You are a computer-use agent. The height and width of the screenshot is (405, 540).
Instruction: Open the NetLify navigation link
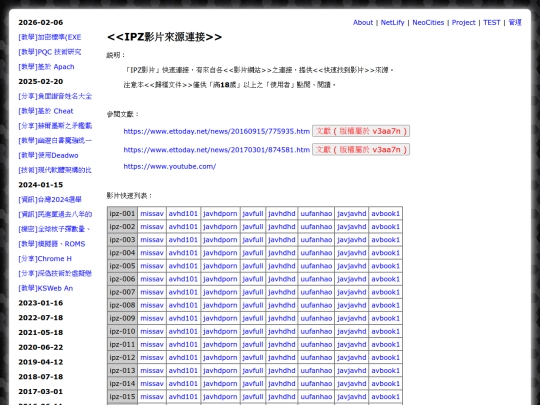pyautogui.click(x=392, y=22)
